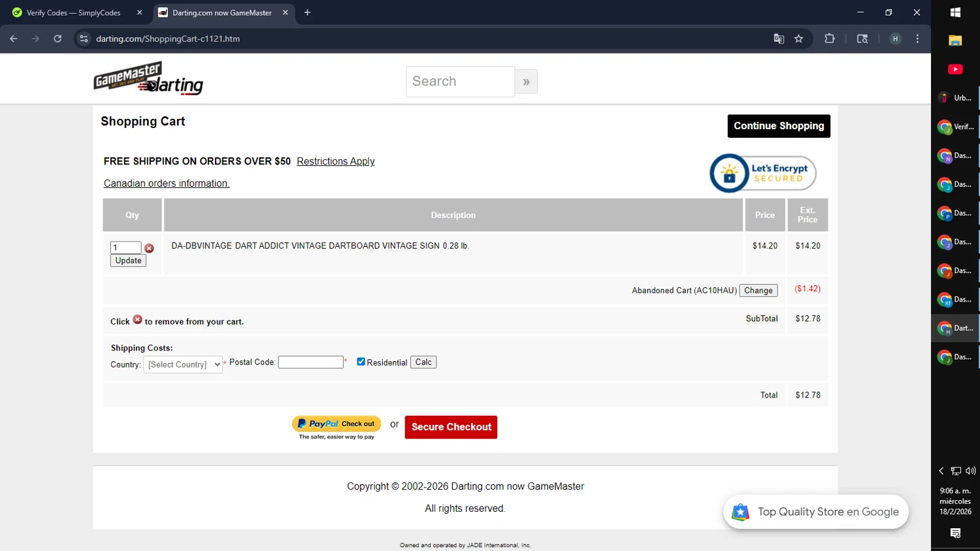Viewport: 980px width, 551px height.
Task: Click the translate page icon in address bar
Action: pos(779,39)
